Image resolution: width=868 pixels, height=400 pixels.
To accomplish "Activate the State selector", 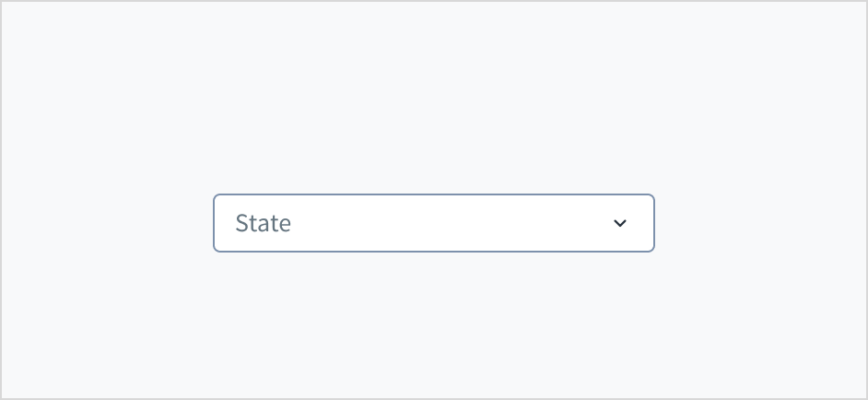I will (433, 223).
